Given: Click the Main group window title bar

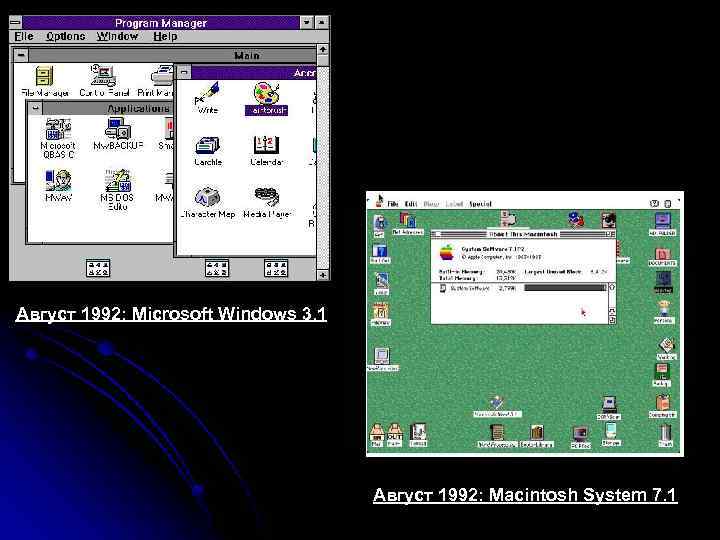Looking at the screenshot, I should (172, 56).
